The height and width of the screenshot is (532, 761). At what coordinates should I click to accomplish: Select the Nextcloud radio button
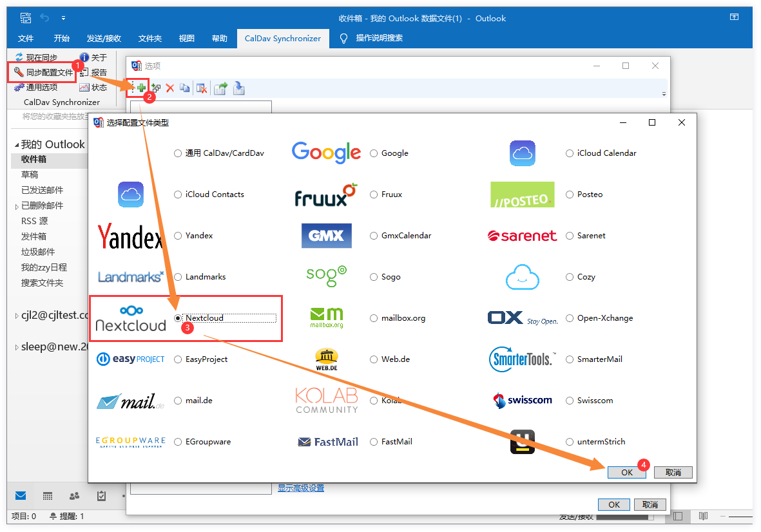pyautogui.click(x=178, y=318)
